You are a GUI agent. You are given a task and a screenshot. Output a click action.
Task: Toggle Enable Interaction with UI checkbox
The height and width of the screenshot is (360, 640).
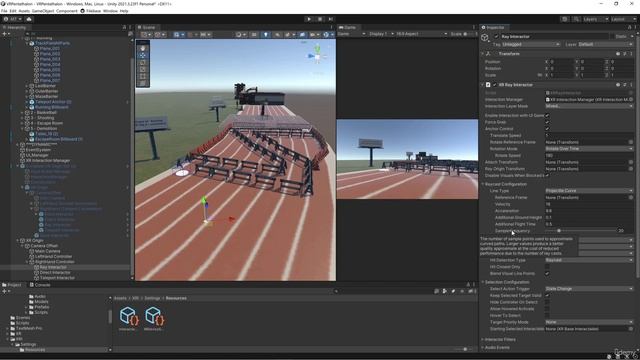(x=547, y=116)
